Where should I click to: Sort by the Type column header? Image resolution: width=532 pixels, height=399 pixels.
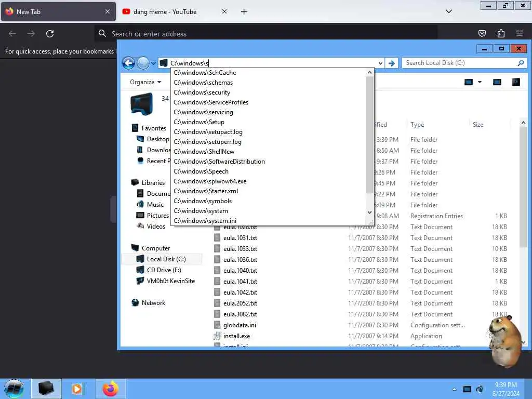tap(417, 125)
